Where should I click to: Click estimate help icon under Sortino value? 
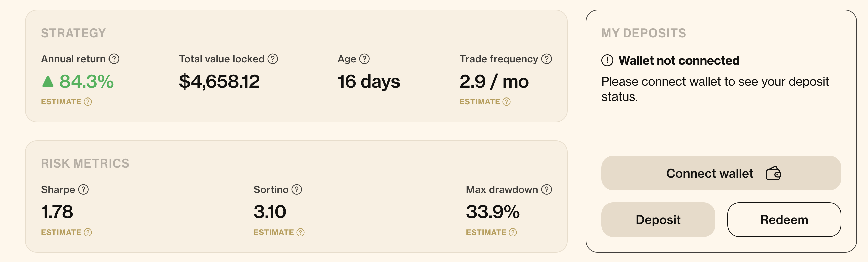coord(301,232)
